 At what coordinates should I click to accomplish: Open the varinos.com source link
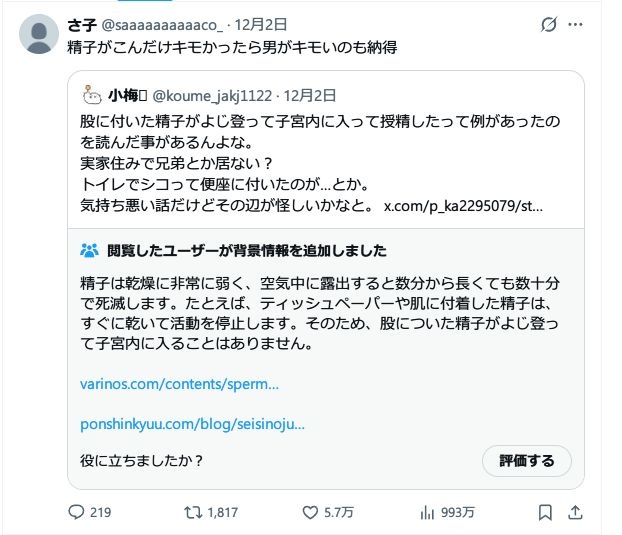179,383
